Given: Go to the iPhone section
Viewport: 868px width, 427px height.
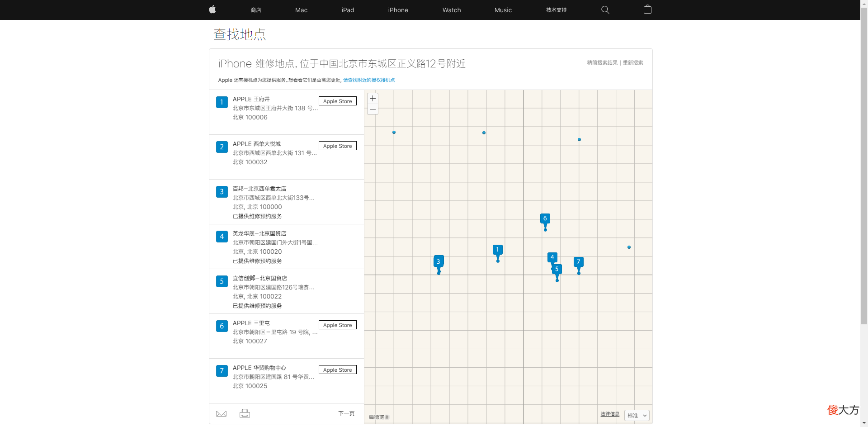Looking at the screenshot, I should click(398, 10).
